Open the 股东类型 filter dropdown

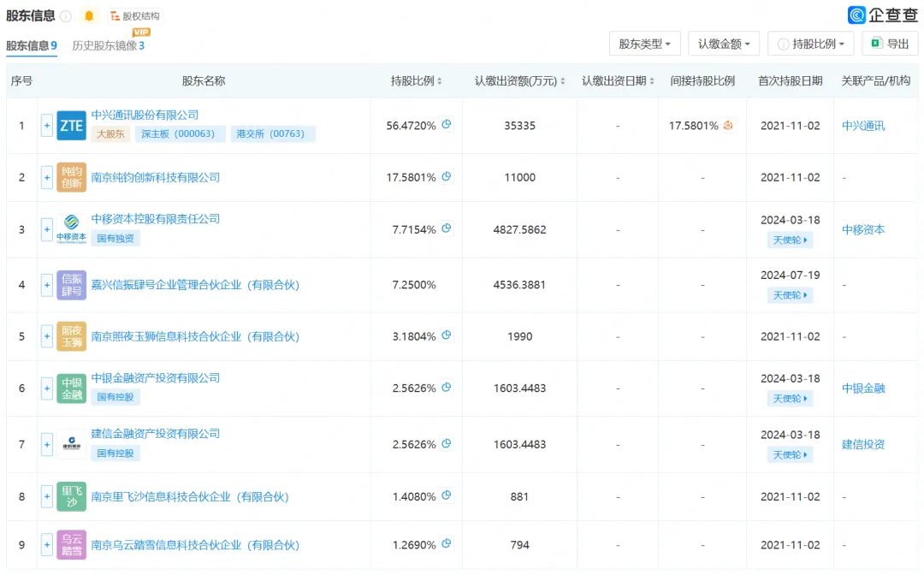[x=644, y=44]
